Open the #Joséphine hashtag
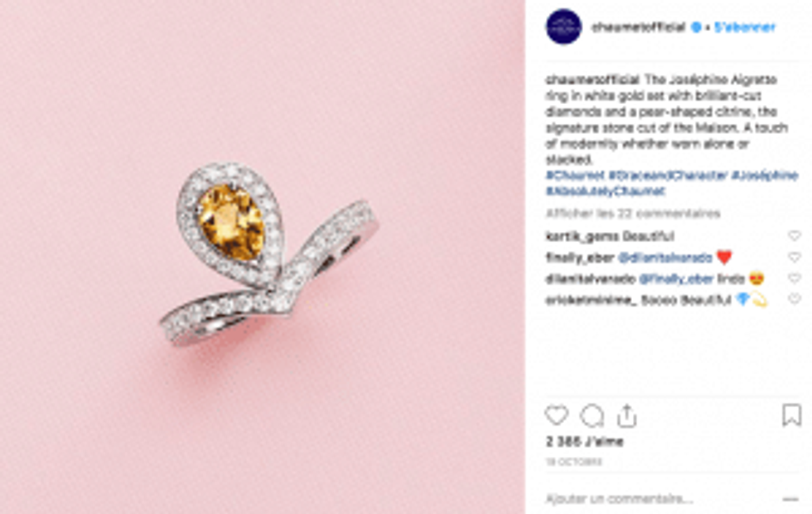Viewport: 812px width, 514px height. (x=764, y=175)
